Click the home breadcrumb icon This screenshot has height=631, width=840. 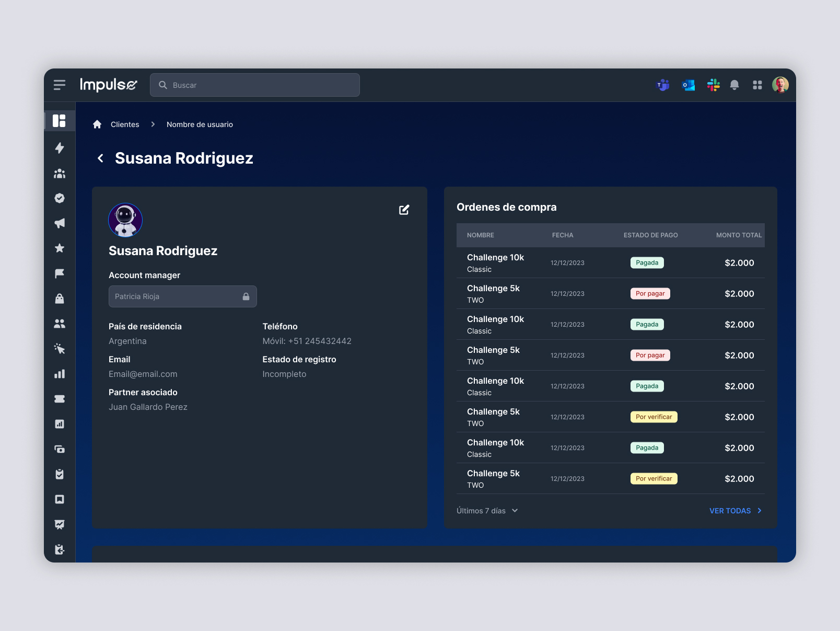point(97,124)
